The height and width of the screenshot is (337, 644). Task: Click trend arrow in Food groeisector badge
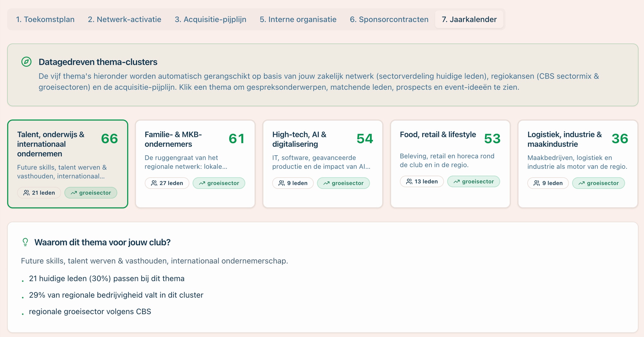457,181
